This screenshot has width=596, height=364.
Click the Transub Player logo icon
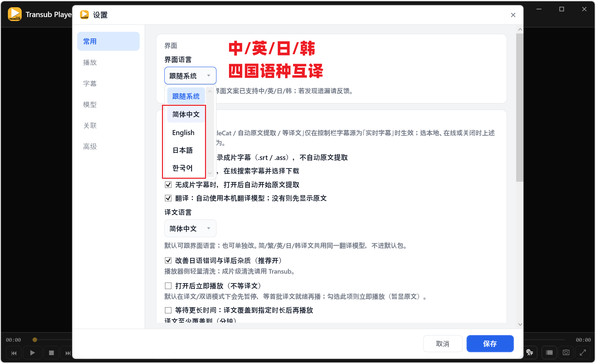14,14
